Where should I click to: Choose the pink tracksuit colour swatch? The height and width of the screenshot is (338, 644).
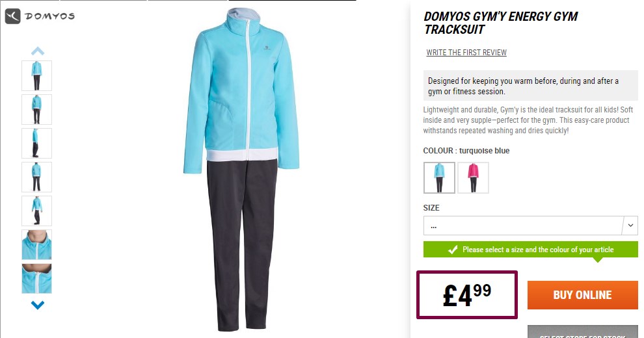click(473, 177)
